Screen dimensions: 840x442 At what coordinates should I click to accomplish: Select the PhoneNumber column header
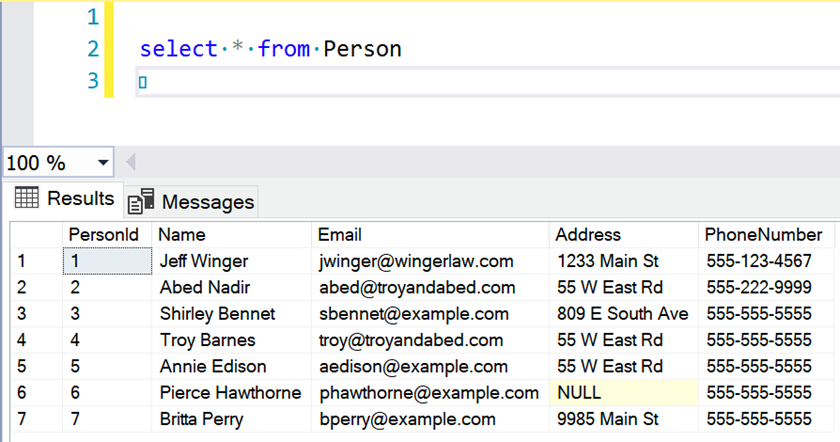[766, 235]
